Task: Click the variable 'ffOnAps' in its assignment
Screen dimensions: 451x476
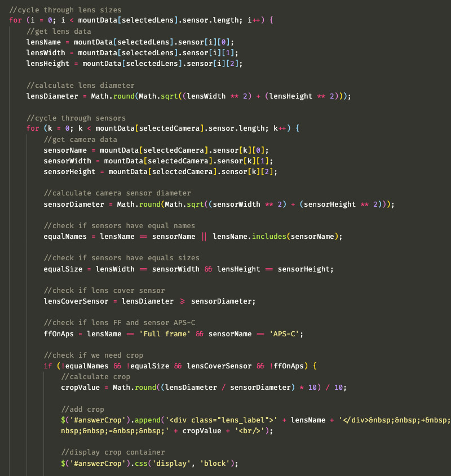Action: coord(59,334)
